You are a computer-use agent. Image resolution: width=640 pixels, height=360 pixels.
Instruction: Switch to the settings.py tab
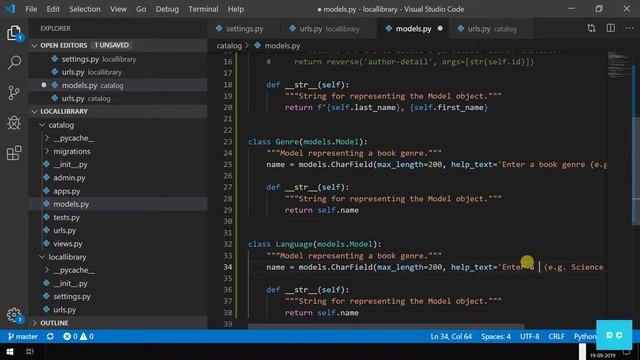pos(244,29)
